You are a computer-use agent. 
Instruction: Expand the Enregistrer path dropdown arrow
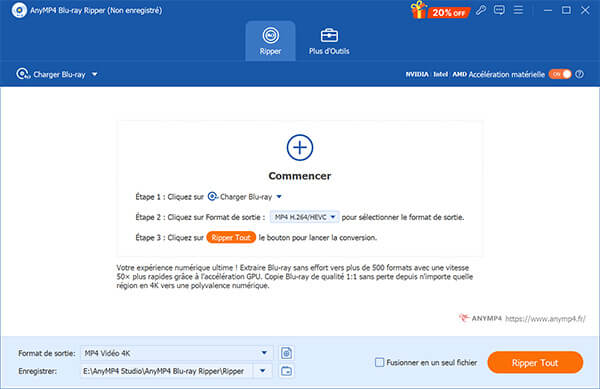262,371
